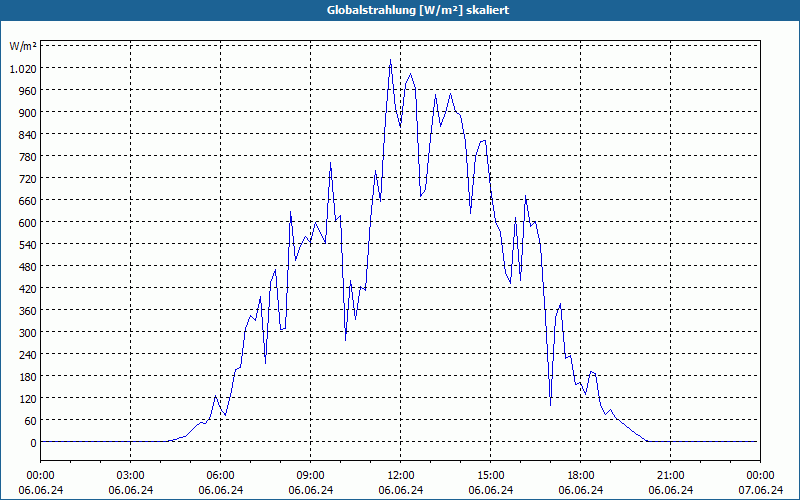Click the 03:00 time axis label
800x500 pixels.
pyautogui.click(x=131, y=476)
